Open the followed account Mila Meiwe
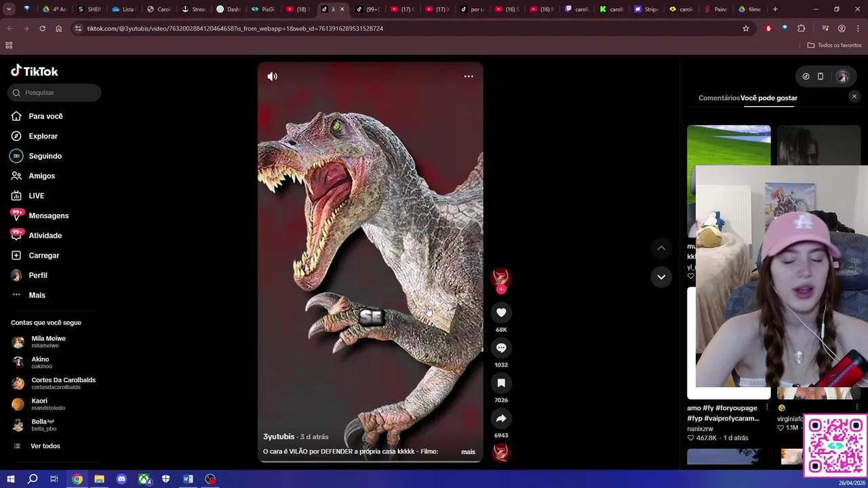The height and width of the screenshot is (488, 868). click(48, 342)
